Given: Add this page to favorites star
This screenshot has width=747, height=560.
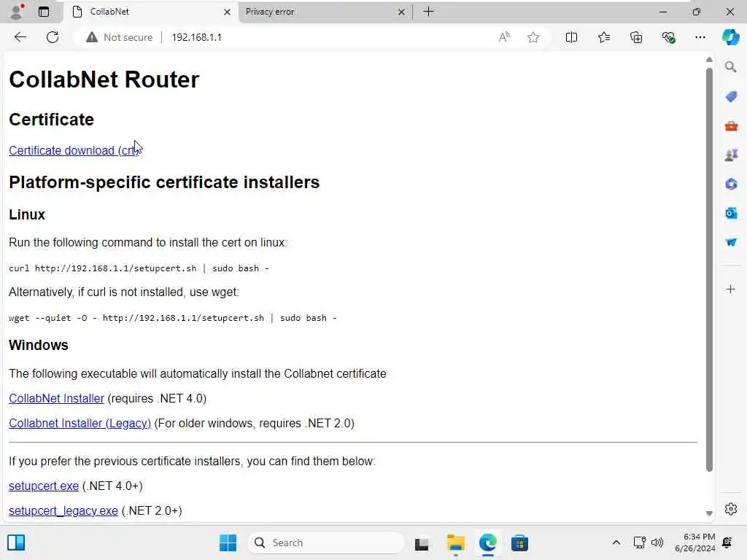Looking at the screenshot, I should tap(533, 37).
